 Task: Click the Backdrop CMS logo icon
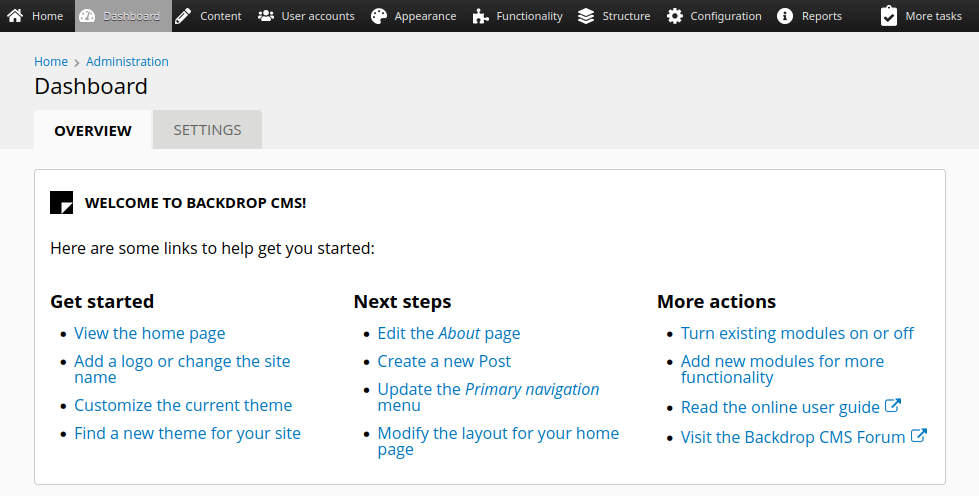pyautogui.click(x=61, y=202)
